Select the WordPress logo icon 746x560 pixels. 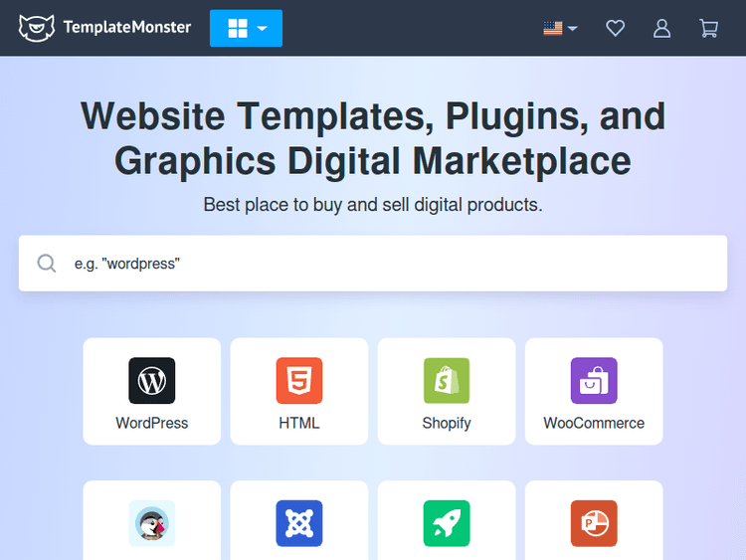tap(152, 380)
